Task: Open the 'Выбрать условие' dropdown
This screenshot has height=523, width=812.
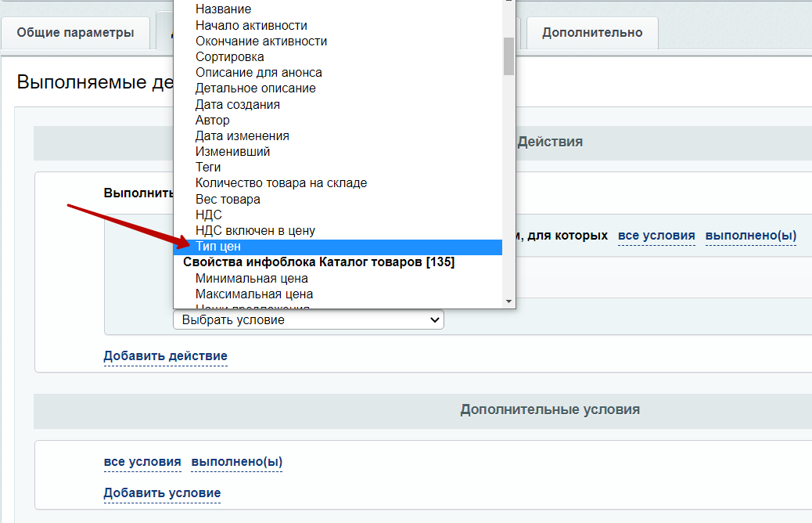Action: pos(309,319)
